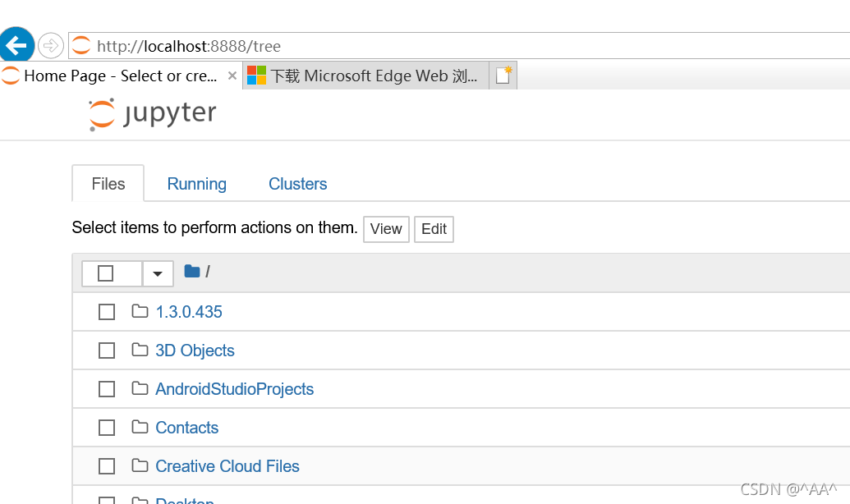Click the Jupyter logo in page header
The height and width of the screenshot is (504, 850).
(153, 114)
